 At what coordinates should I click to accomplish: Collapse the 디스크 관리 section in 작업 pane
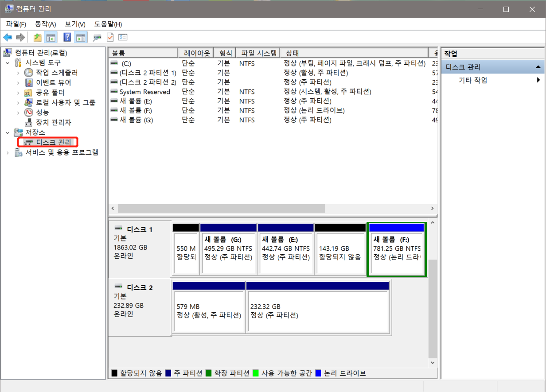(x=539, y=66)
